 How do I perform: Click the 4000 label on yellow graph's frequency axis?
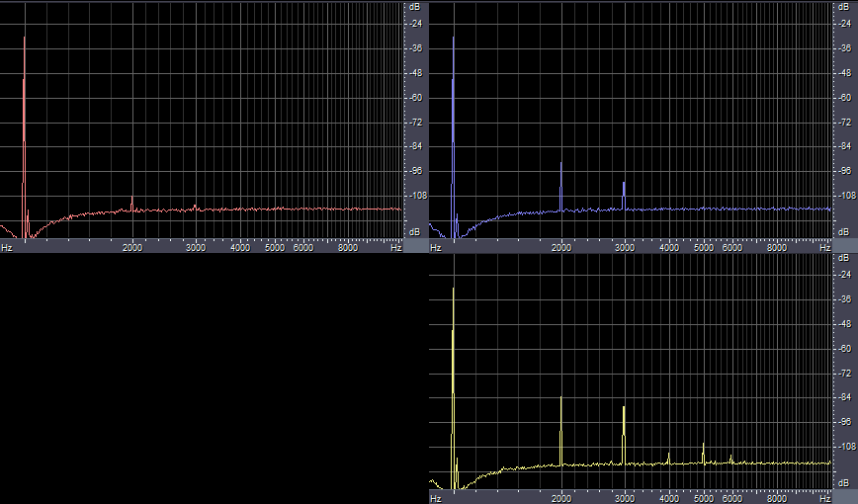pos(669,499)
